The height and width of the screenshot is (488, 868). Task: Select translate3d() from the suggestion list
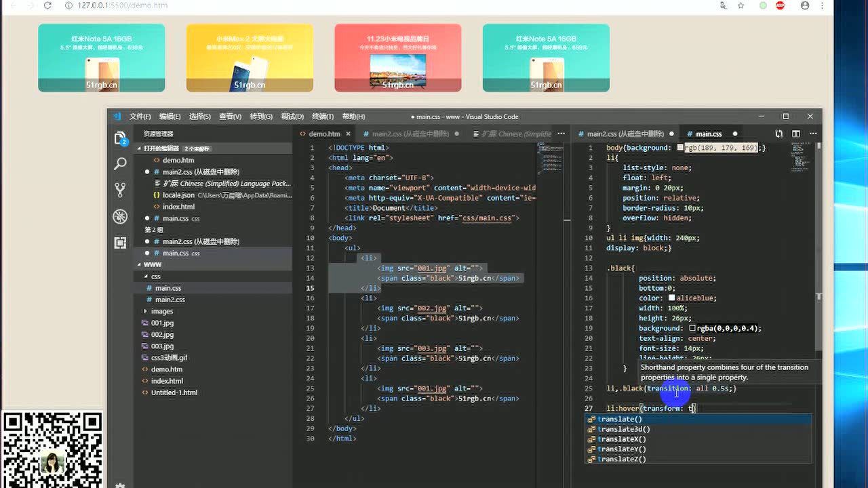click(x=698, y=429)
